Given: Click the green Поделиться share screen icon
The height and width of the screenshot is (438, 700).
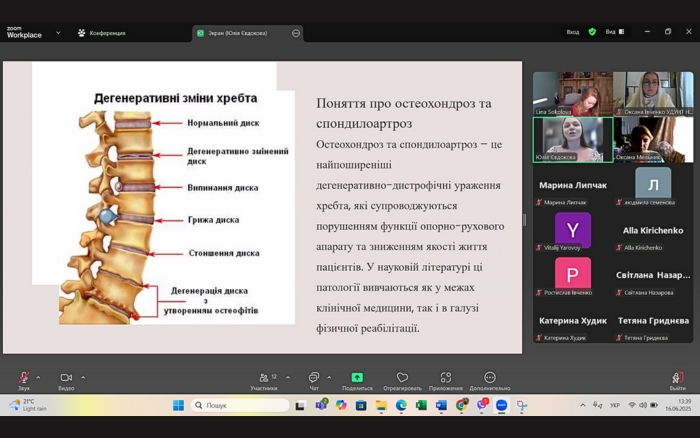Looking at the screenshot, I should [357, 378].
